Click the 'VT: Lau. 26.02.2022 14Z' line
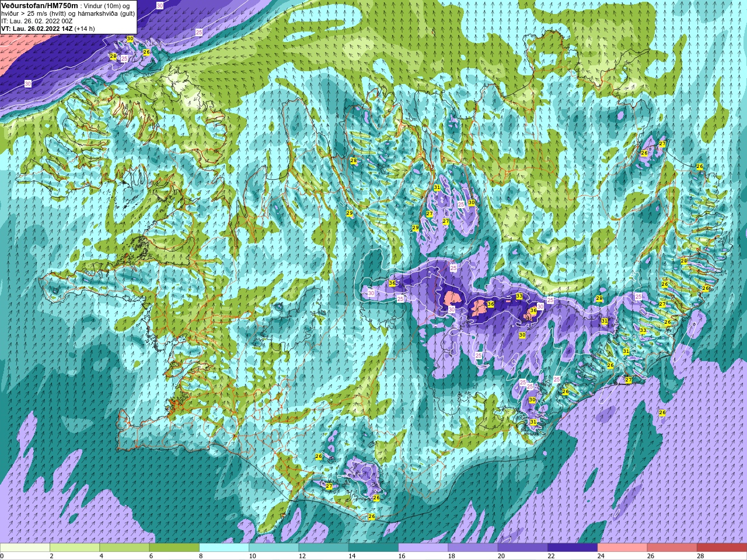The height and width of the screenshot is (560, 747). 37,29
